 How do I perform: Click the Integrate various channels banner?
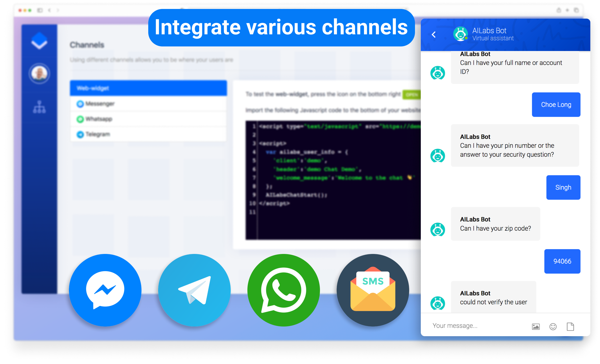[281, 28]
